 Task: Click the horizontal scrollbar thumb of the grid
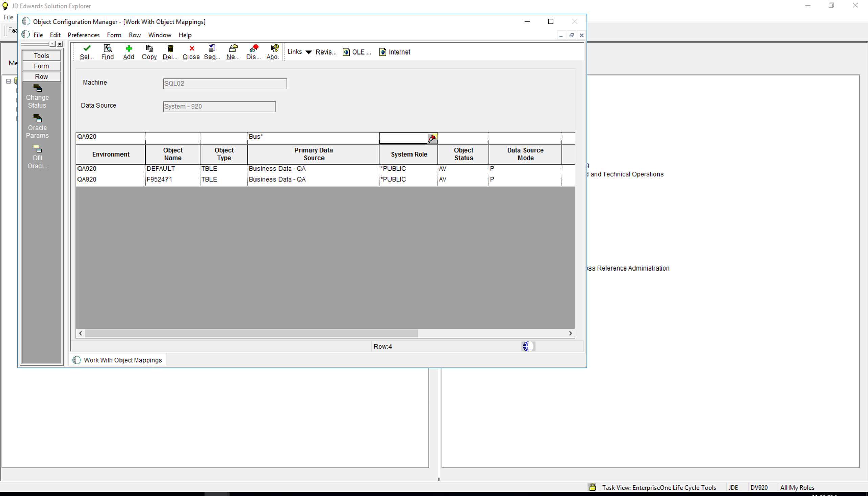tap(251, 333)
